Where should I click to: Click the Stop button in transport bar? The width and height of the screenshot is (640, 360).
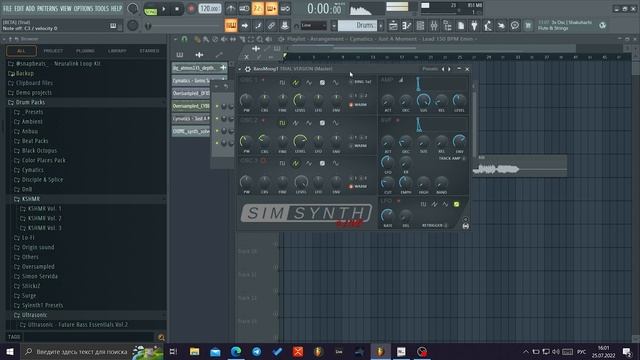(177, 9)
